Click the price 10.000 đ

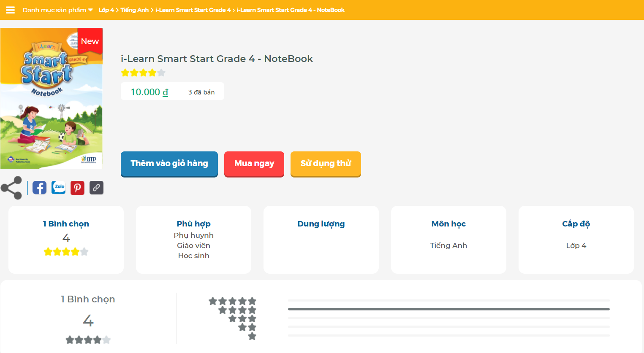(x=149, y=92)
